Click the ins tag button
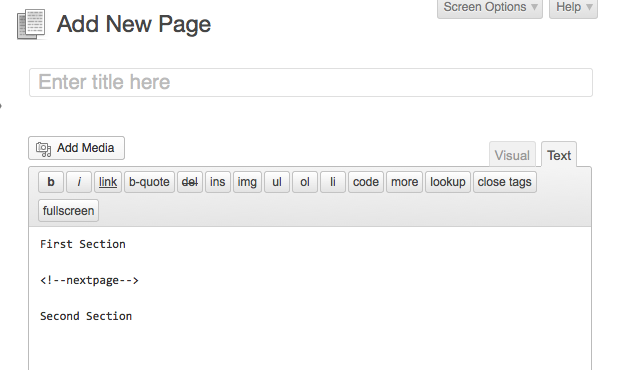Image resolution: width=621 pixels, height=370 pixels. (x=217, y=182)
